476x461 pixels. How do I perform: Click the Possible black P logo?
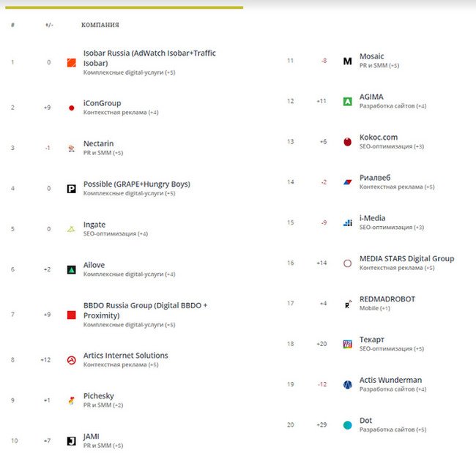coord(71,189)
